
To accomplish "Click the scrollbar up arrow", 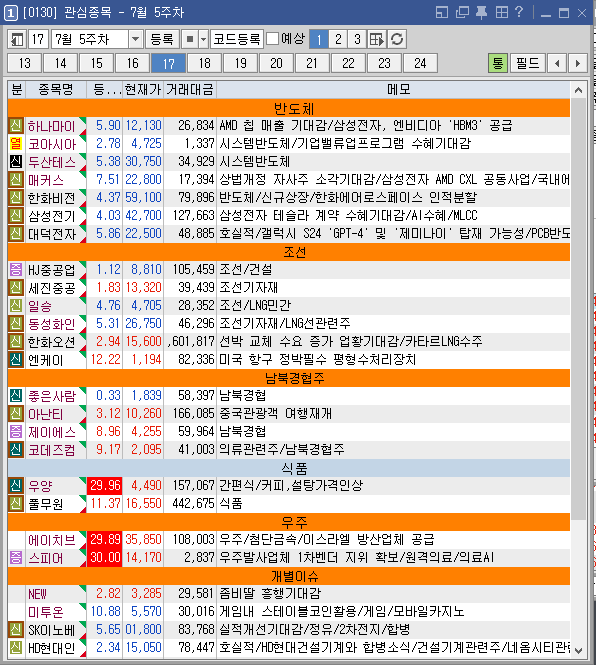I will [x=578, y=90].
